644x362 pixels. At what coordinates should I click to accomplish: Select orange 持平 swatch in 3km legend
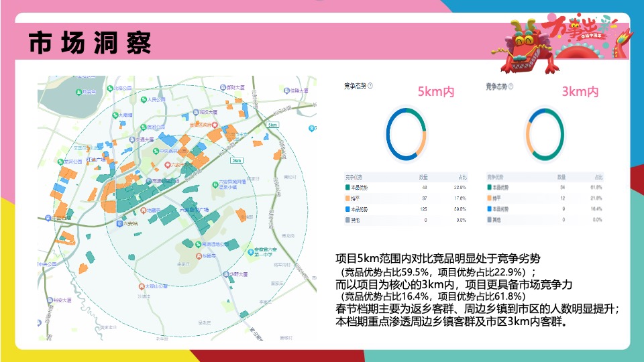489,198
